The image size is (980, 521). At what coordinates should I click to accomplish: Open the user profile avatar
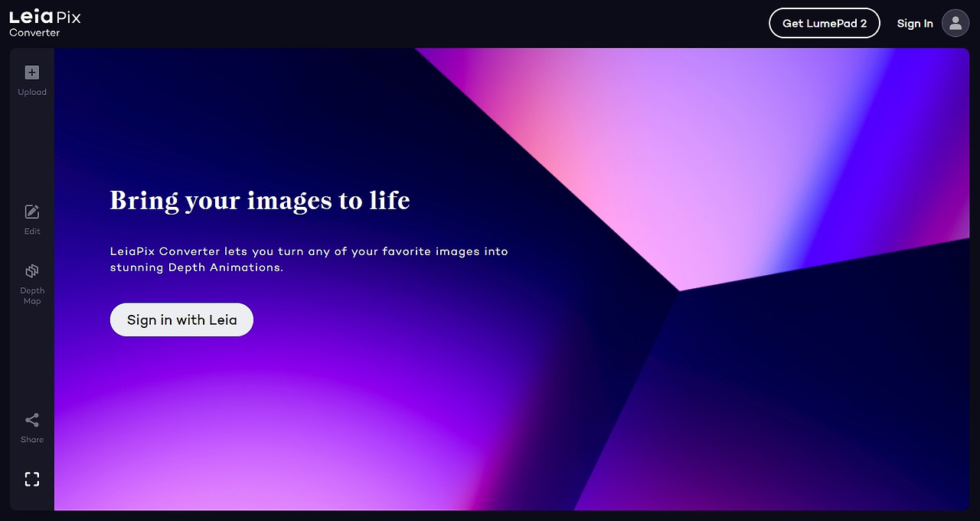tap(955, 23)
